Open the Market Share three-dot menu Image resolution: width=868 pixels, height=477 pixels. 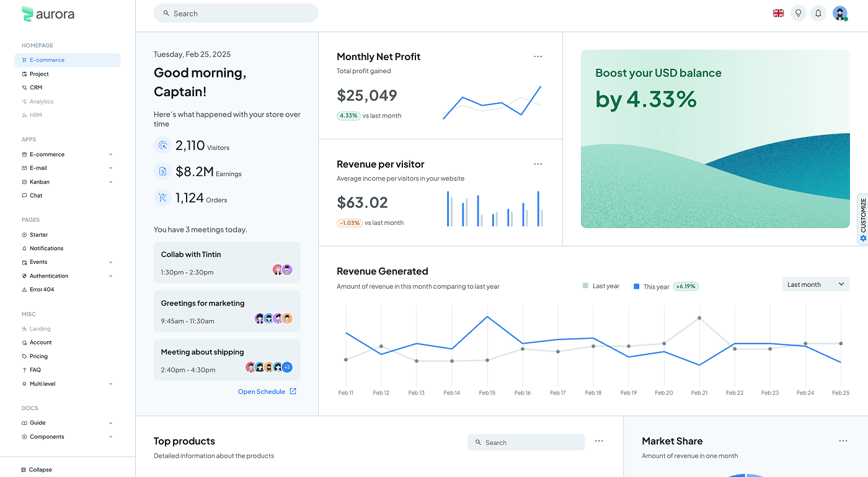point(843,440)
